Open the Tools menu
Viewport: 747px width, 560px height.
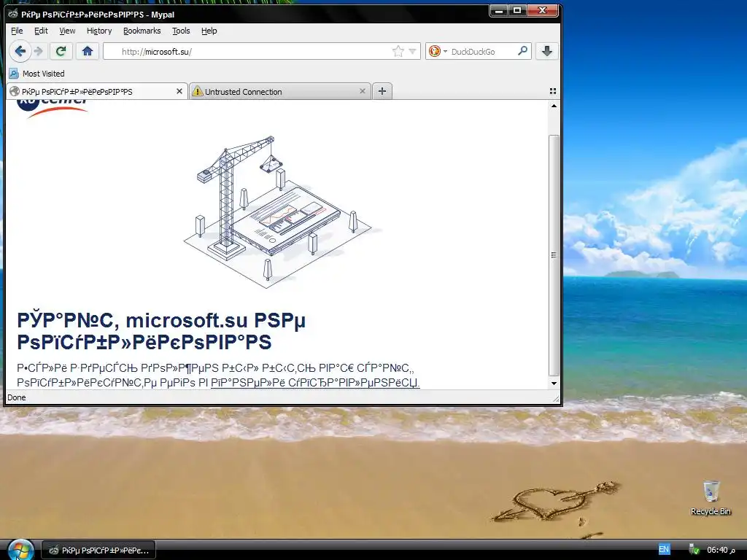click(x=181, y=31)
